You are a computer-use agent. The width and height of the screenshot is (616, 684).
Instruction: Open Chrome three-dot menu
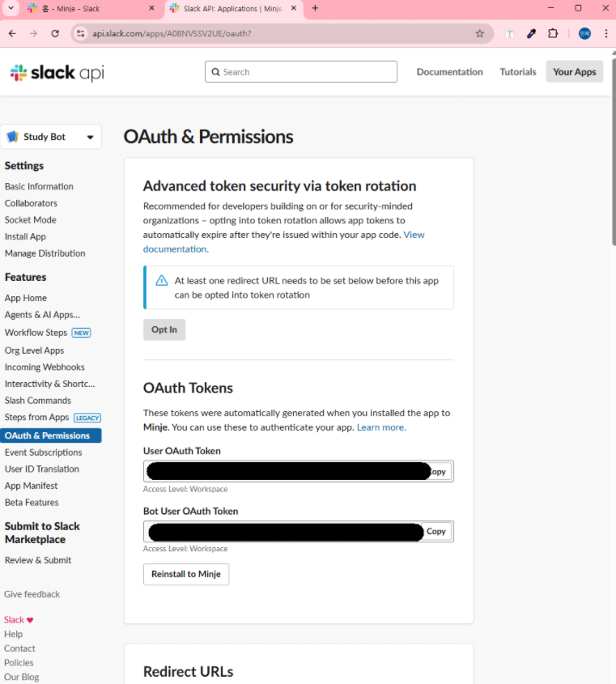(606, 33)
